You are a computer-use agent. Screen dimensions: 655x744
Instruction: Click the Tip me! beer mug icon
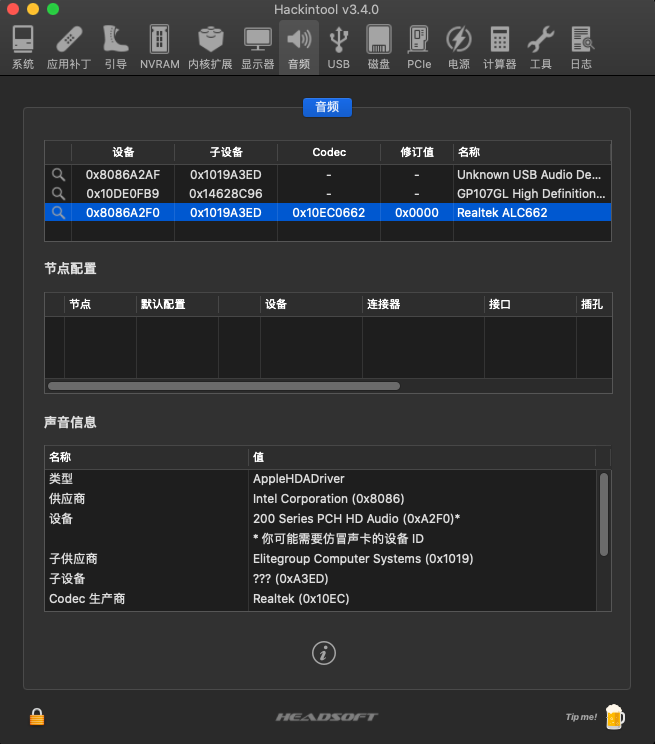pyautogui.click(x=615, y=716)
